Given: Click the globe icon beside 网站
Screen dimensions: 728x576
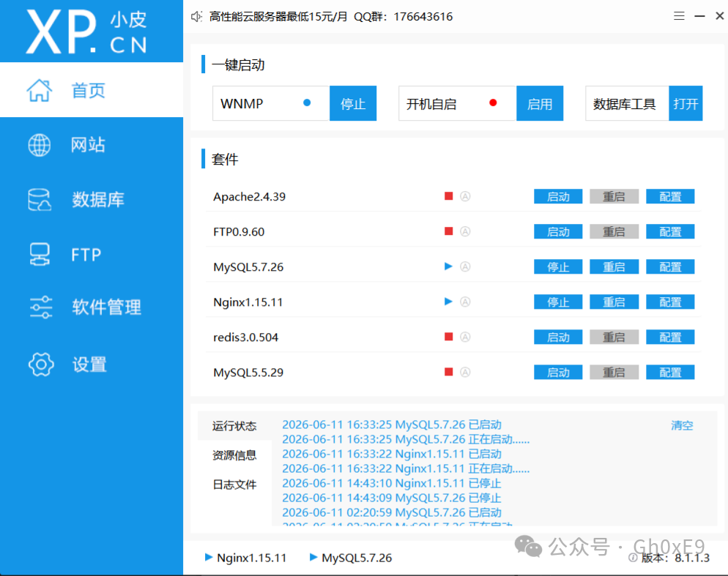Looking at the screenshot, I should [x=40, y=145].
